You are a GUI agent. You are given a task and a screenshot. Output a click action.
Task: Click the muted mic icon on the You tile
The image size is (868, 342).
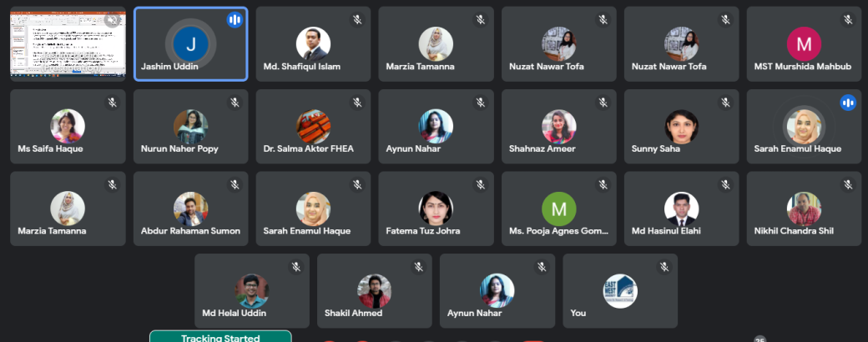coord(664,267)
